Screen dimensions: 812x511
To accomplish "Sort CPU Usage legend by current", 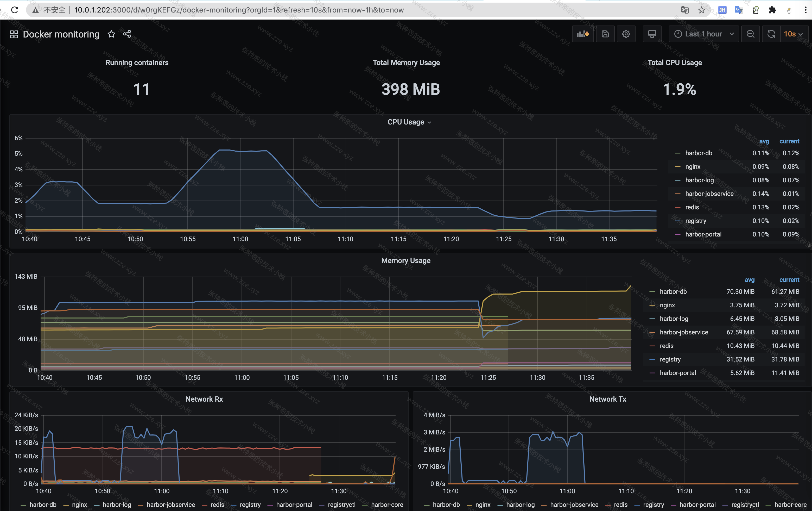I will (789, 141).
